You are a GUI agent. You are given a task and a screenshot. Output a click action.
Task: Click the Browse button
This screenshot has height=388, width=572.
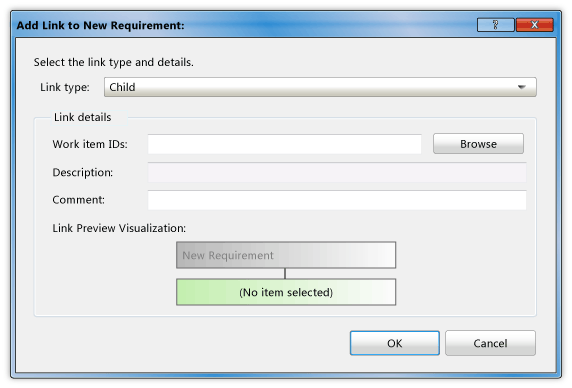point(478,144)
